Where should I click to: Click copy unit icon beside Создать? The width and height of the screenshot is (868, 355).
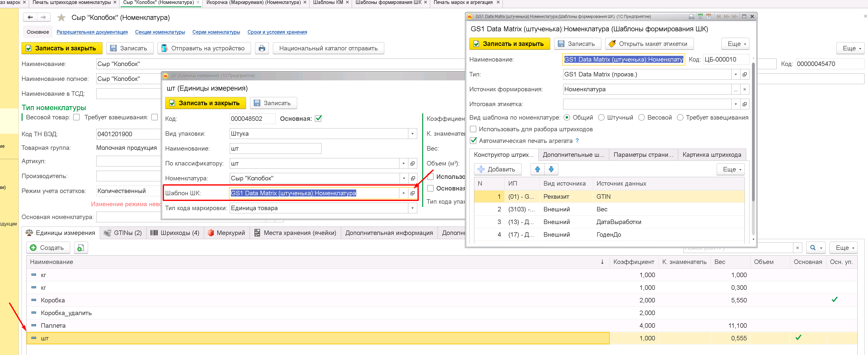[81, 248]
